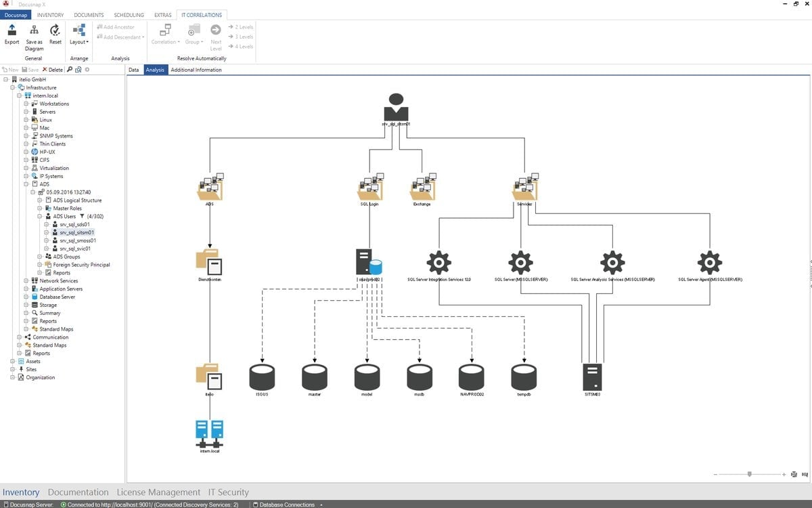Click the Services group icon in diagram
This screenshot has height=508, width=812.
click(525, 188)
